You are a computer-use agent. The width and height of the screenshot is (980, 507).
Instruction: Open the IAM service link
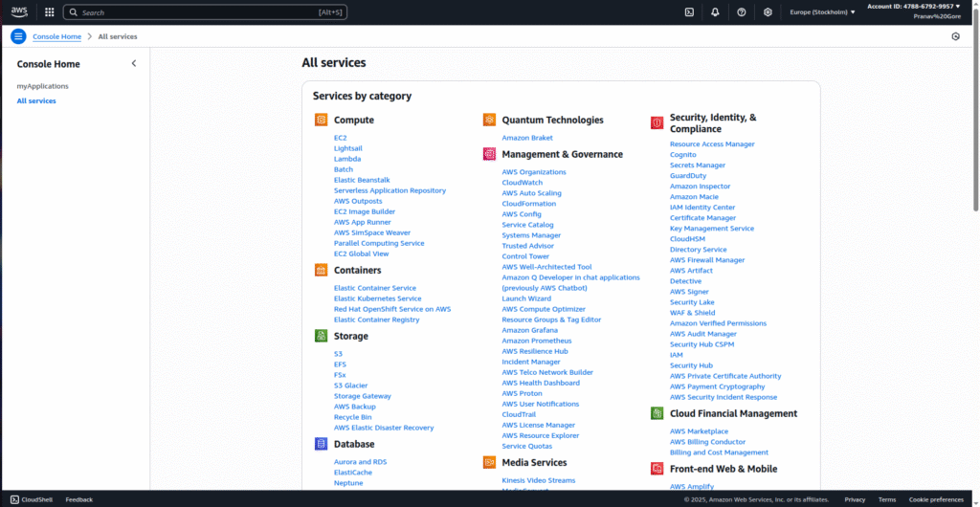677,355
